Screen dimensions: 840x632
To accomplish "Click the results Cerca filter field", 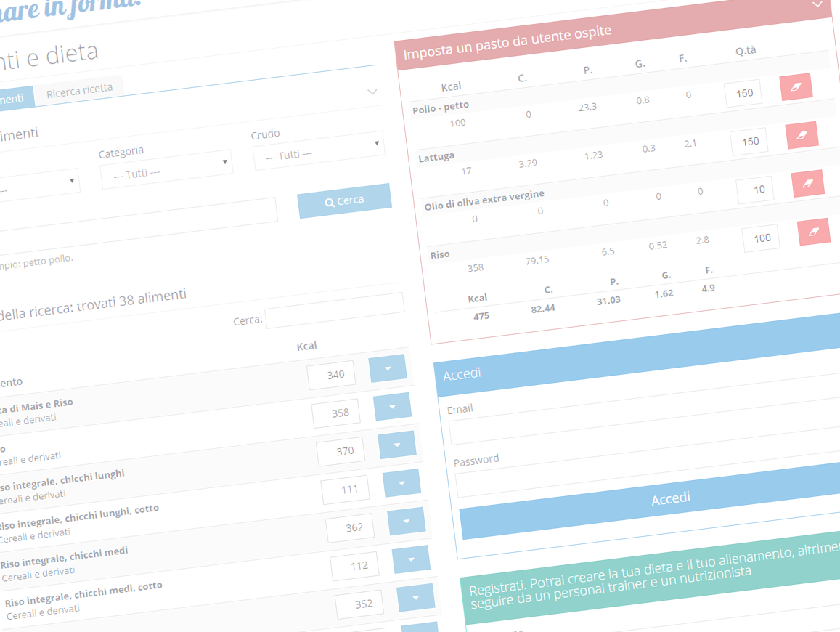I will (x=334, y=310).
